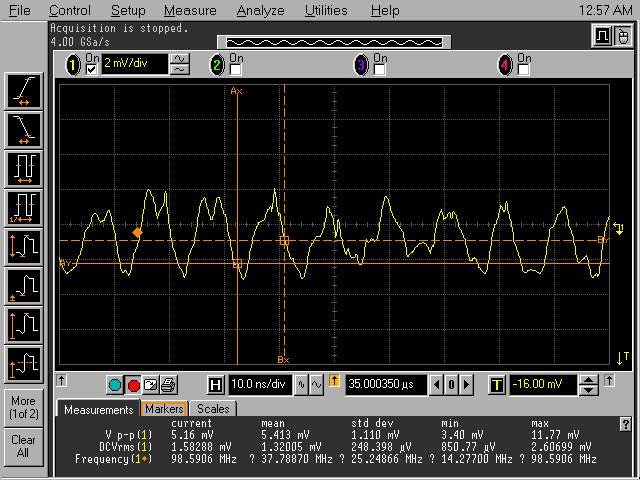Uncheck the channel 1 On checkbox
640x480 pixels.
[92, 69]
